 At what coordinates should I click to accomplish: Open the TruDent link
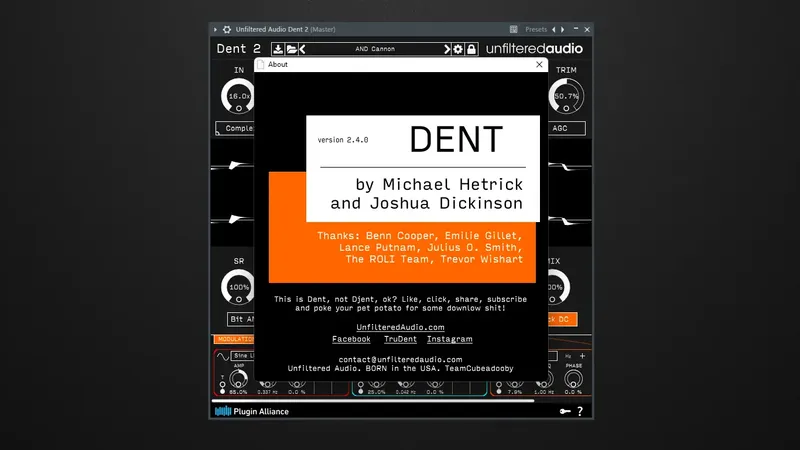pos(400,339)
